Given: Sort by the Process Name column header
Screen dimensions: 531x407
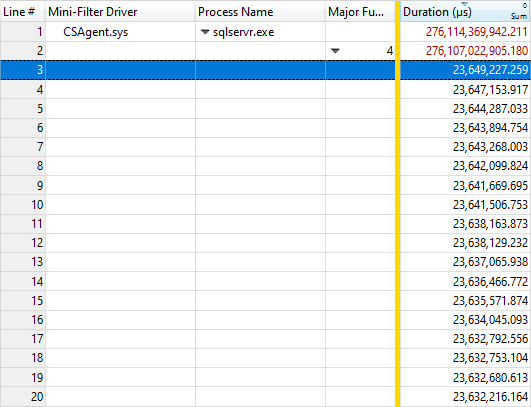Looking at the screenshot, I should 235,12.
